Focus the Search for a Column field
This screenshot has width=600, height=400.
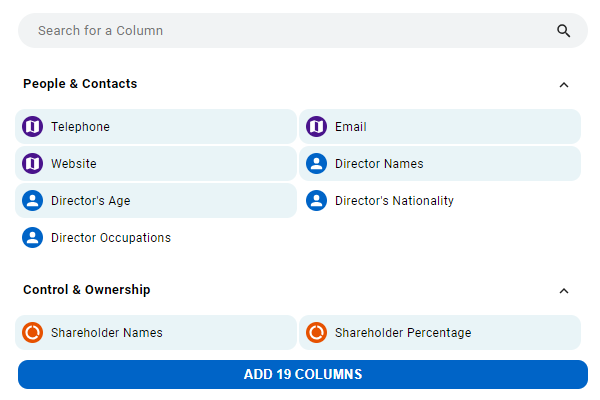coord(303,31)
